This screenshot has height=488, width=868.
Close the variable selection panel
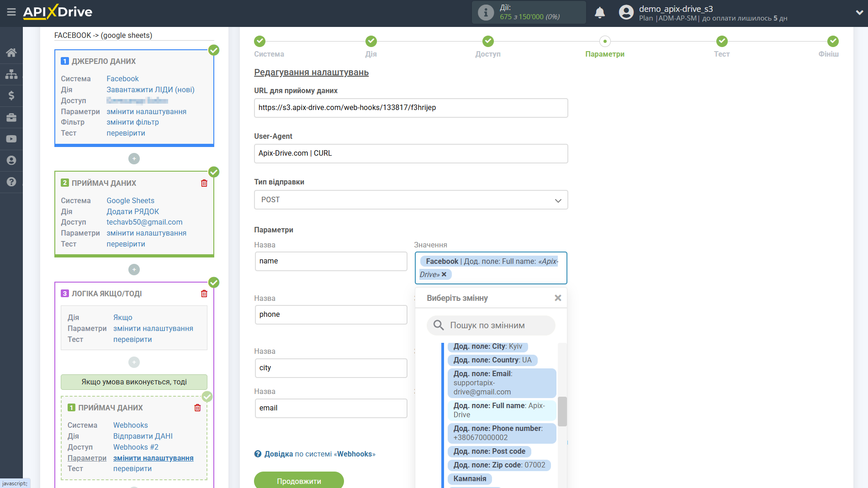pos(558,298)
